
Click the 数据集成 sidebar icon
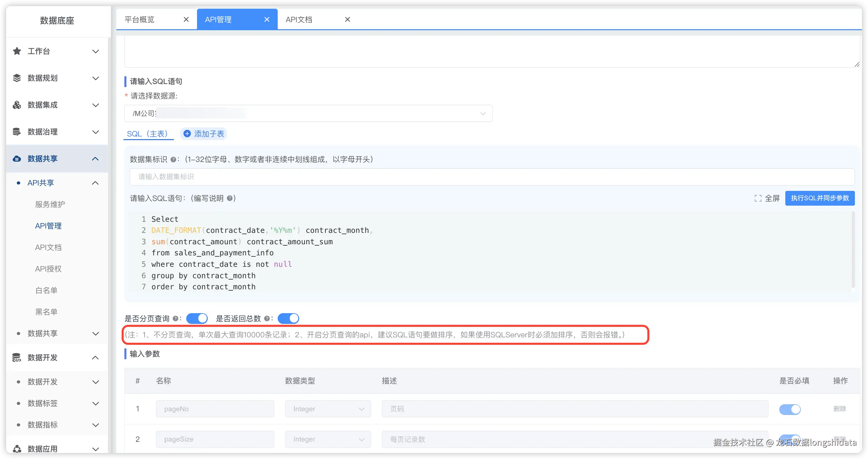(x=17, y=105)
